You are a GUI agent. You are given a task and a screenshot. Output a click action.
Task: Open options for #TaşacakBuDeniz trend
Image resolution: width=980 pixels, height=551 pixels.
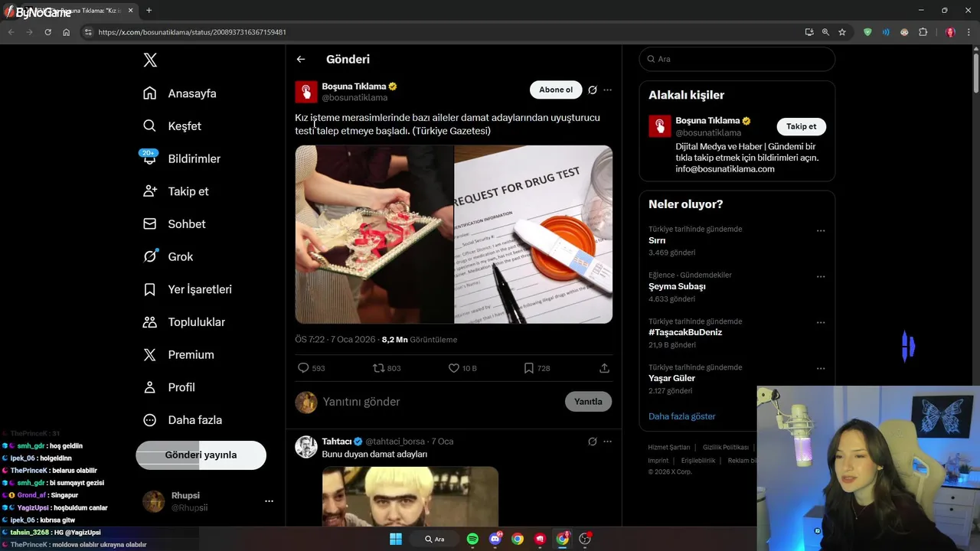click(x=821, y=322)
